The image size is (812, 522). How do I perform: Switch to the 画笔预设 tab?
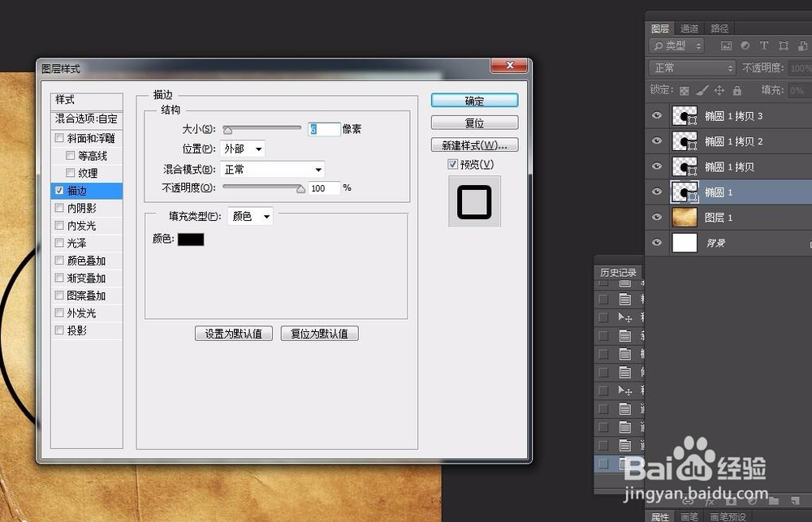(728, 517)
